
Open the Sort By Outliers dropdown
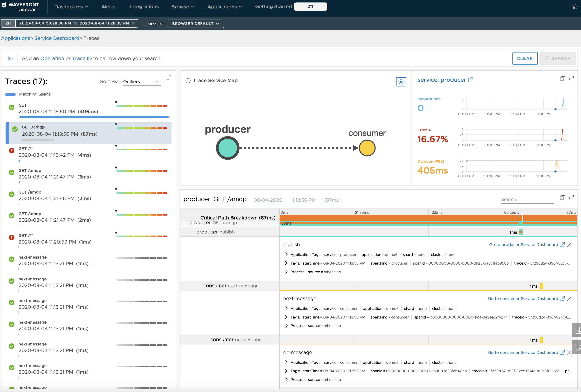pyautogui.click(x=141, y=82)
